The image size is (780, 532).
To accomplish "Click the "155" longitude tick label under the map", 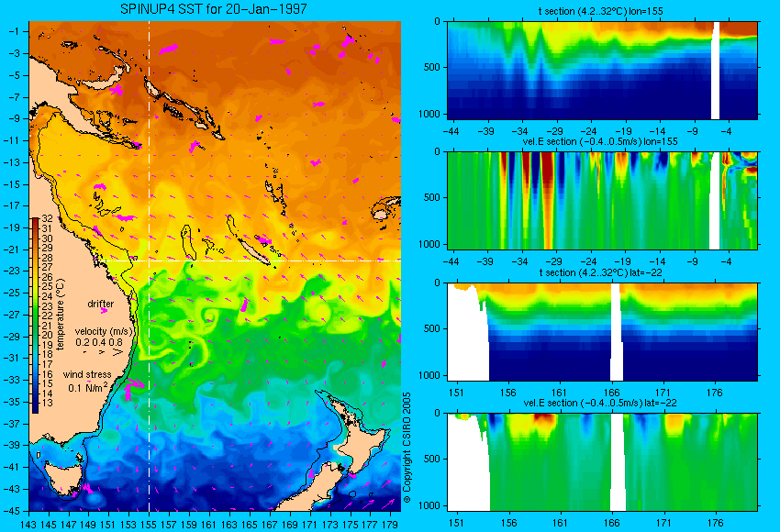I will pyautogui.click(x=150, y=524).
